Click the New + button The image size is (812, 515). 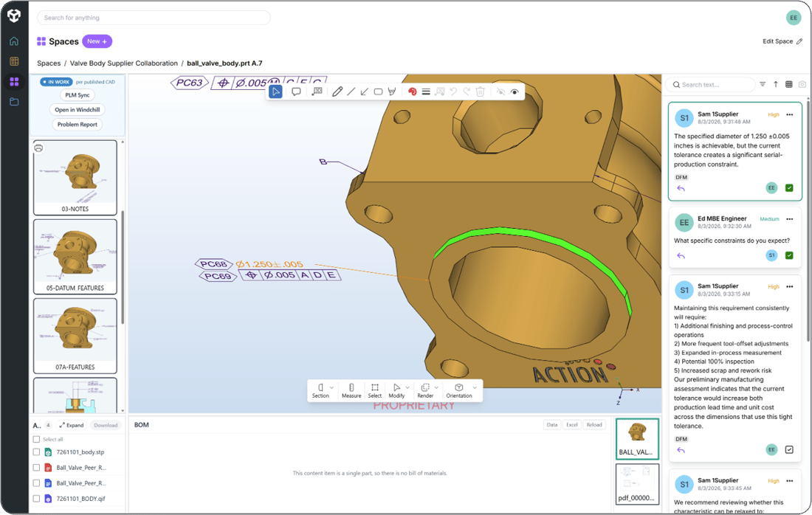(97, 41)
